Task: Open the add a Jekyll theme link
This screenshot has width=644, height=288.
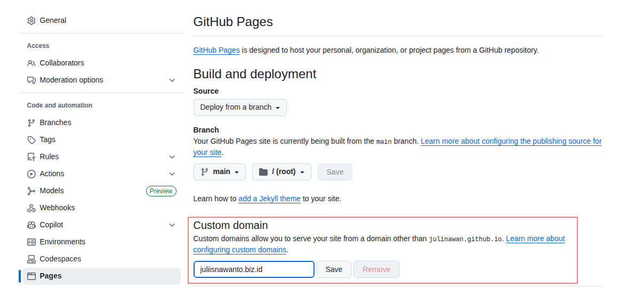Action: click(269, 199)
